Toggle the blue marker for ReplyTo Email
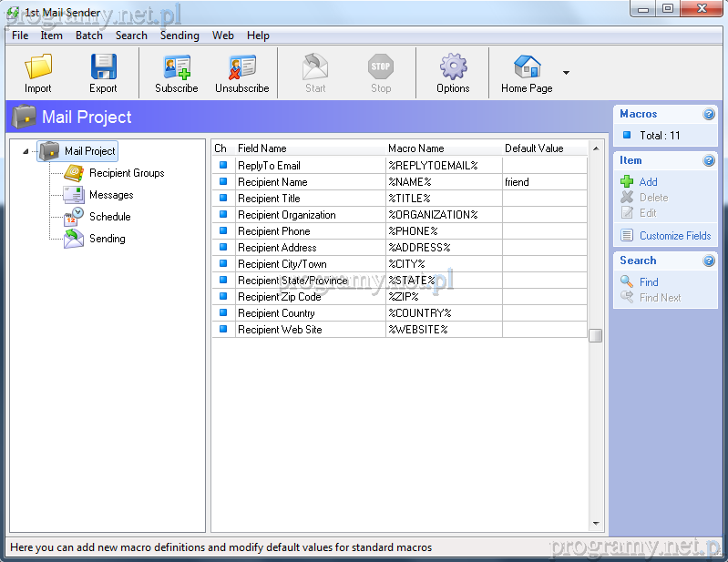The height and width of the screenshot is (562, 728). click(223, 166)
